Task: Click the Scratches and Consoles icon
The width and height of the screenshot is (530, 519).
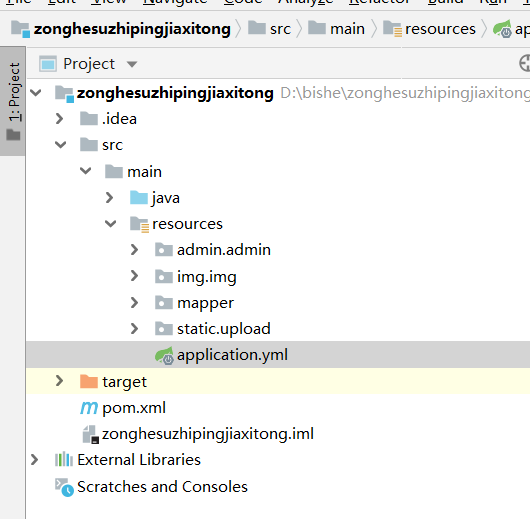Action: pos(64,487)
